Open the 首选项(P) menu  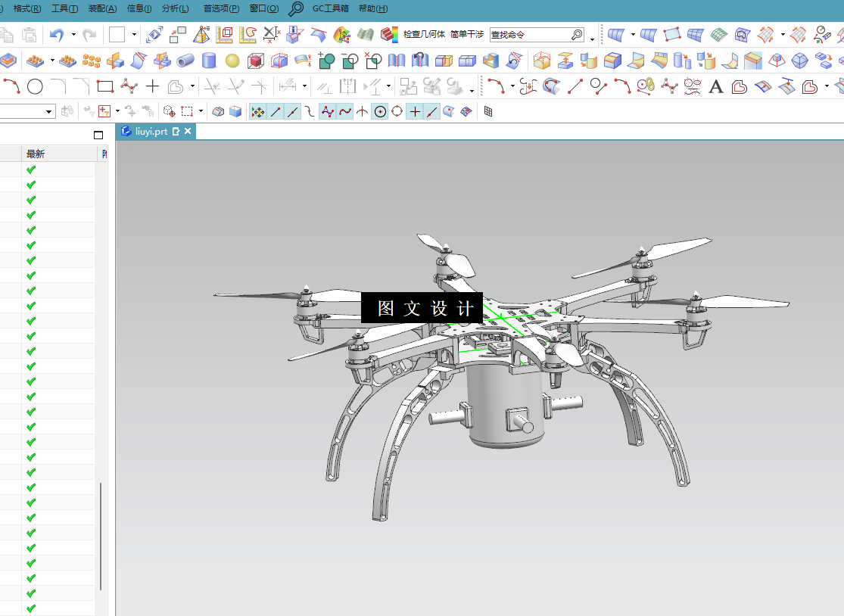[221, 8]
